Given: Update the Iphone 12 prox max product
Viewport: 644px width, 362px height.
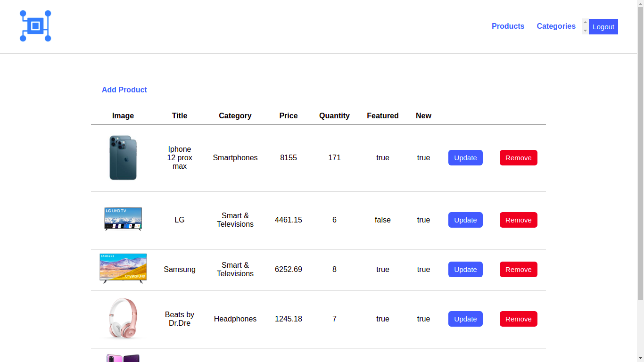Looking at the screenshot, I should click(465, 158).
